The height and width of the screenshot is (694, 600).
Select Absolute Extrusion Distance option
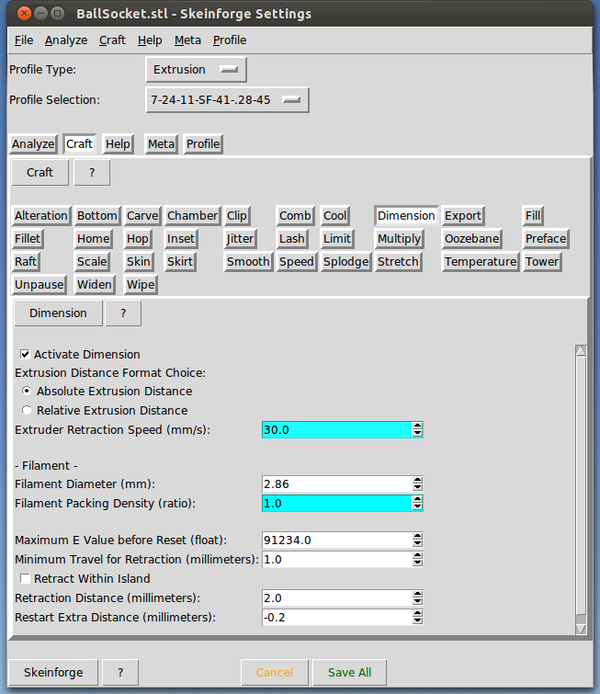(27, 391)
